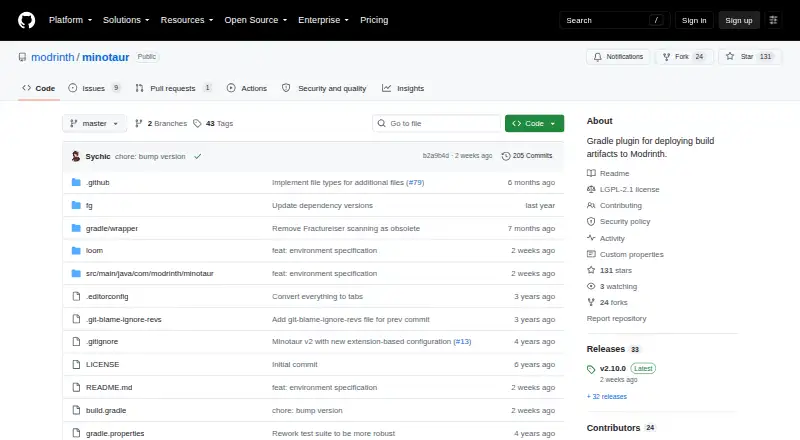Open the Insights tab
Screen dimensions: 800x440
pyautogui.click(x=403, y=88)
